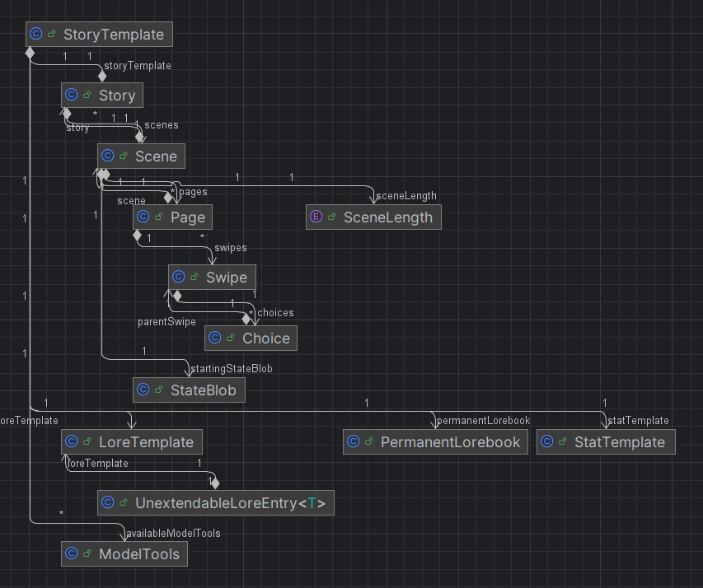This screenshot has height=588, width=703.
Task: Select the PermanentLorebook class name
Action: click(x=451, y=442)
